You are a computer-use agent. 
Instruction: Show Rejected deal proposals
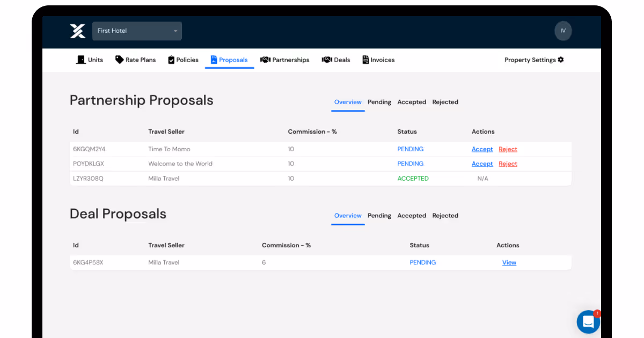(x=445, y=216)
